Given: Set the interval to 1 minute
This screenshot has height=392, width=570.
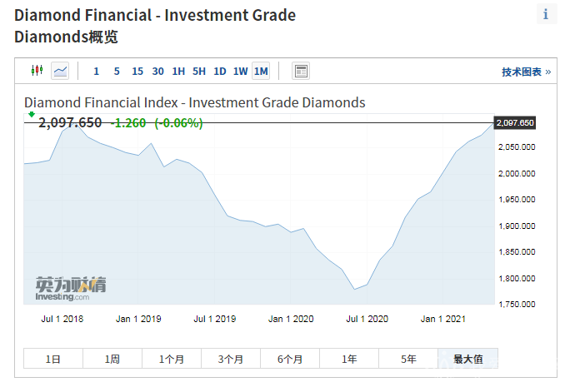Looking at the screenshot, I should coord(96,72).
